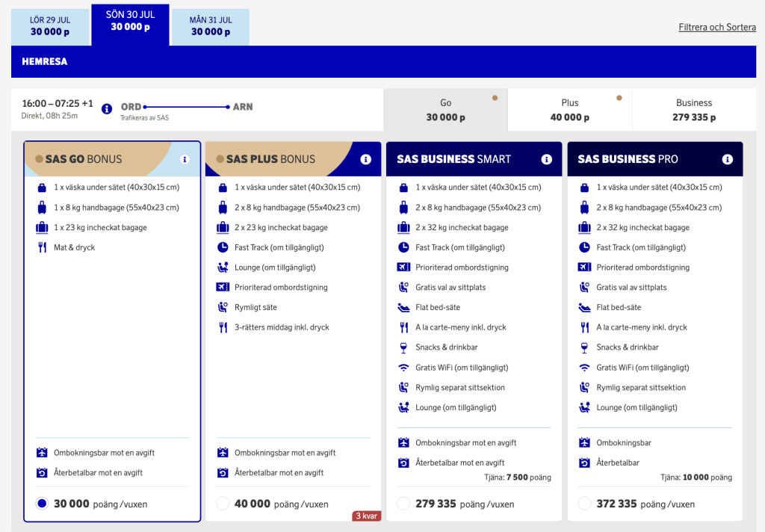Image resolution: width=765 pixels, height=532 pixels.
Task: Click the SAS BUSINESS SMART card header
Action: click(x=474, y=159)
